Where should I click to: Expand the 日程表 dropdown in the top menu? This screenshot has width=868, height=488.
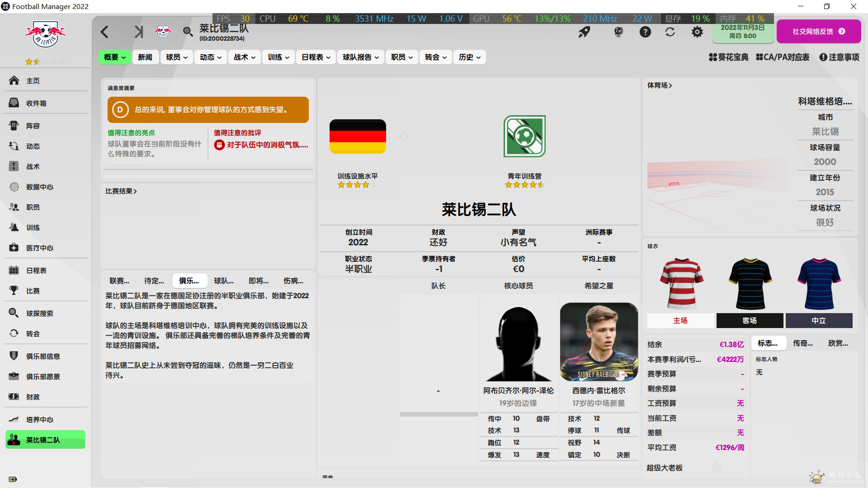(x=316, y=57)
